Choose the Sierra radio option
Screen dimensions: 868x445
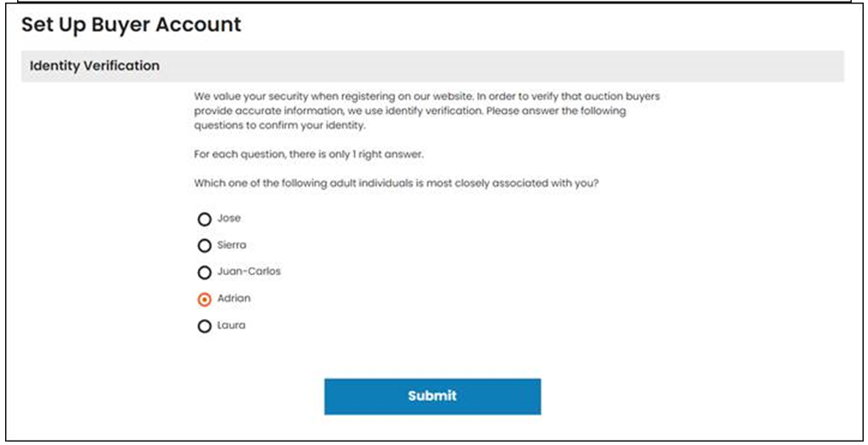[x=204, y=245]
